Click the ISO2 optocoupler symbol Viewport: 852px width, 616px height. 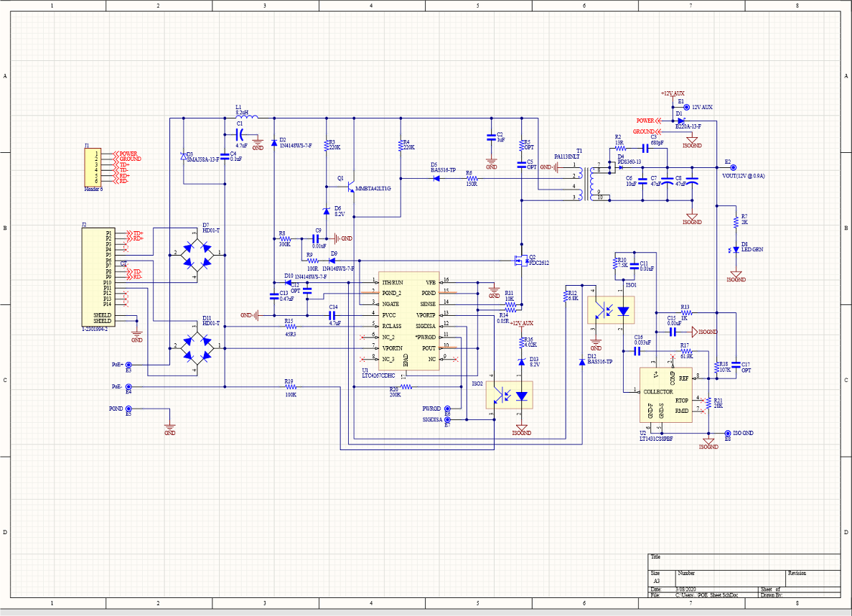coord(512,395)
